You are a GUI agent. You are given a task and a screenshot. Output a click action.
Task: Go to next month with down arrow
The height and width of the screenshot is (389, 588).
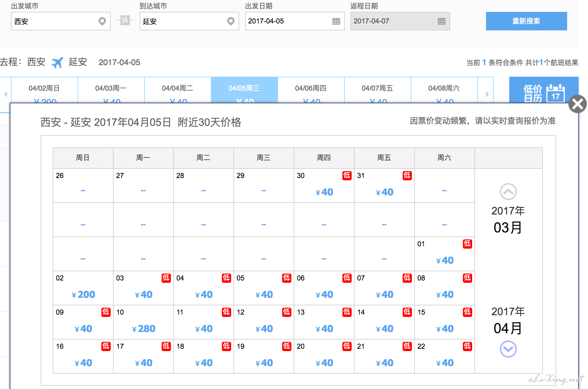508,349
